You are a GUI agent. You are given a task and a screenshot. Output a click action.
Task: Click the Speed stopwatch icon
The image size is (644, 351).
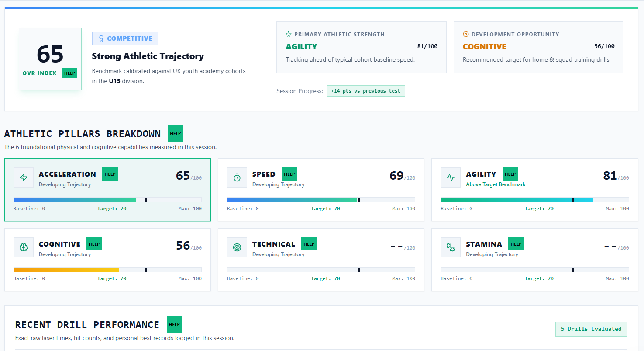[237, 177]
